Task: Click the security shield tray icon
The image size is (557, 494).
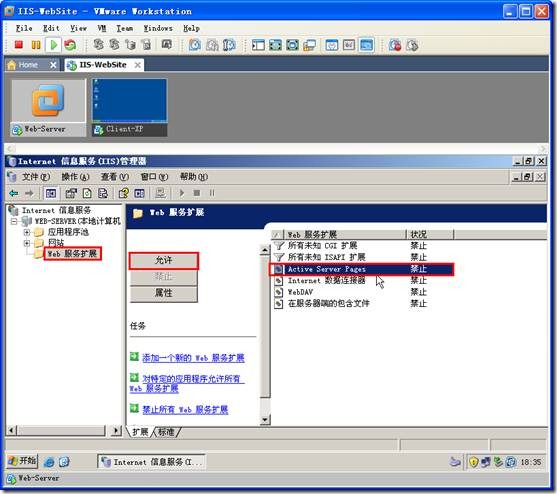Action: (x=474, y=462)
